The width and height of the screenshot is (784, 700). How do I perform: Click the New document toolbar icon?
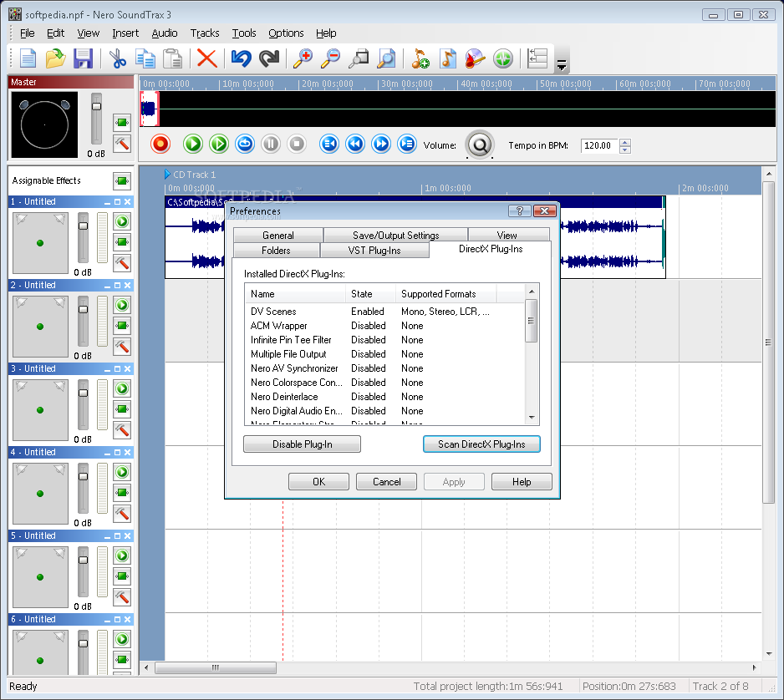click(x=28, y=59)
